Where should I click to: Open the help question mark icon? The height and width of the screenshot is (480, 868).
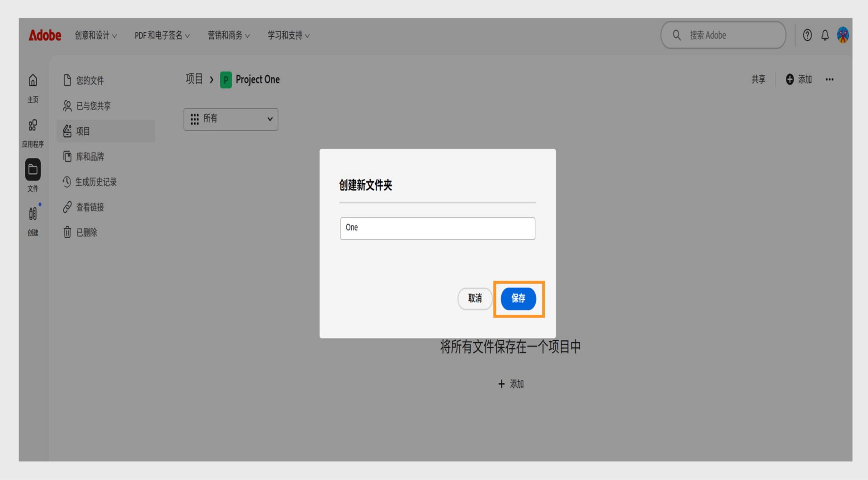pyautogui.click(x=807, y=35)
